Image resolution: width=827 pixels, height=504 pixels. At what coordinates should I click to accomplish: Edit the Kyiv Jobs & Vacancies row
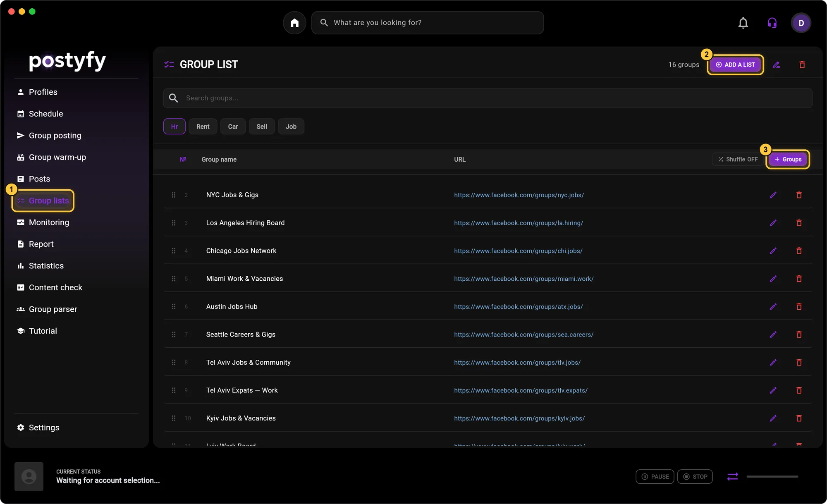(773, 418)
